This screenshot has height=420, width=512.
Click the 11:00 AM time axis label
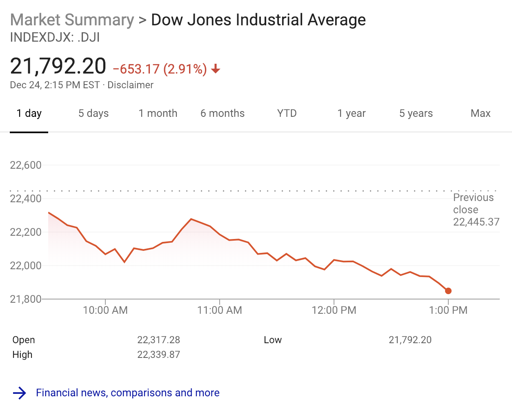220,310
